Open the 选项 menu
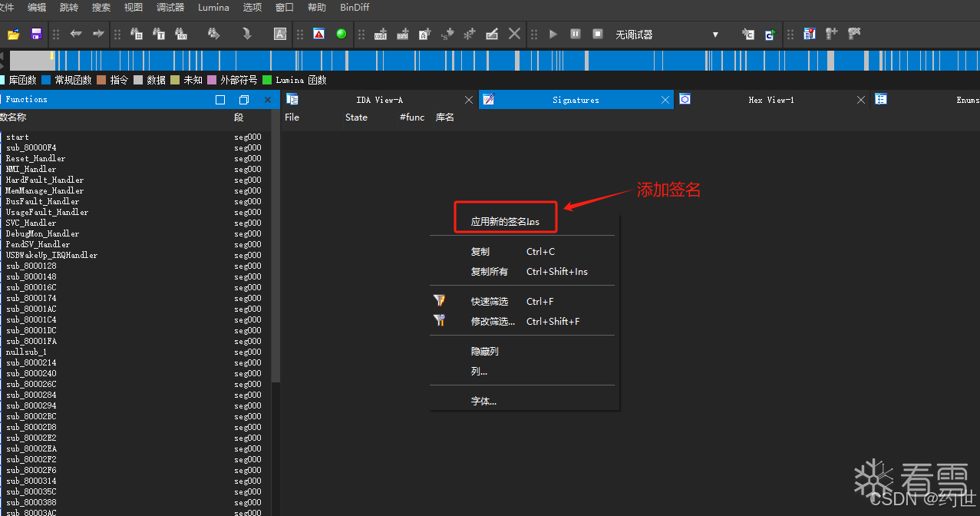980x516 pixels. (252, 8)
